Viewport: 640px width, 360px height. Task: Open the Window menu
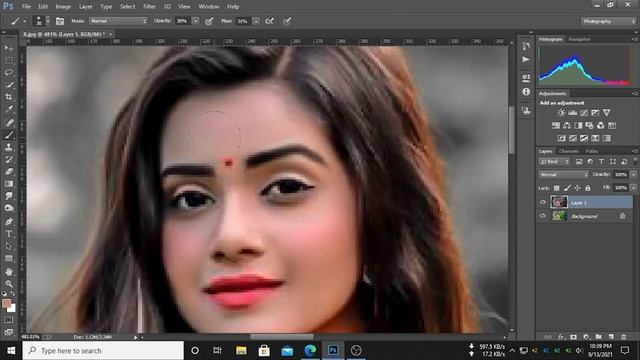pos(209,7)
